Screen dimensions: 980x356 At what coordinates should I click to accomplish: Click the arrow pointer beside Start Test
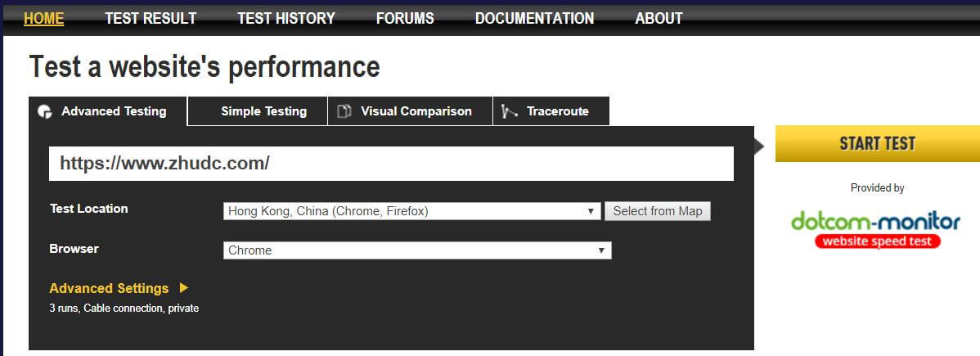click(x=759, y=146)
